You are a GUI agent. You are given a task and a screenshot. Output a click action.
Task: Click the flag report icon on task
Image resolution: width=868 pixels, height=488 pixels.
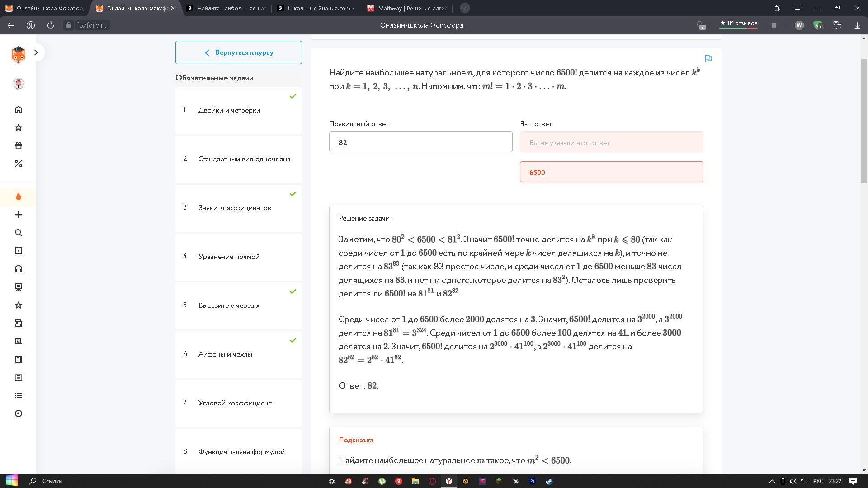click(708, 58)
